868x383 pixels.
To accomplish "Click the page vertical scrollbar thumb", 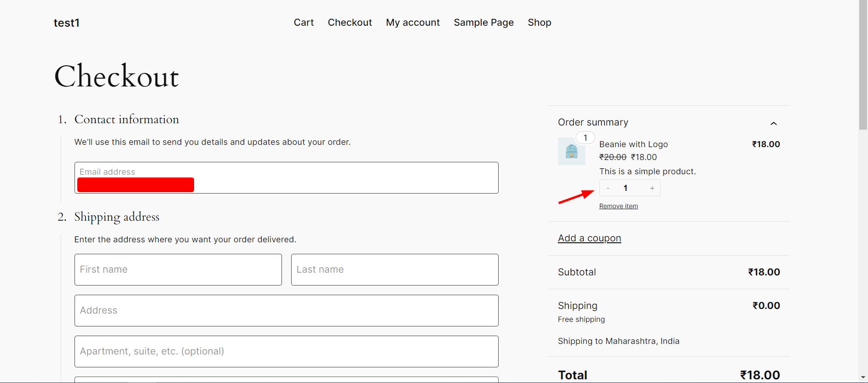I will (x=863, y=65).
